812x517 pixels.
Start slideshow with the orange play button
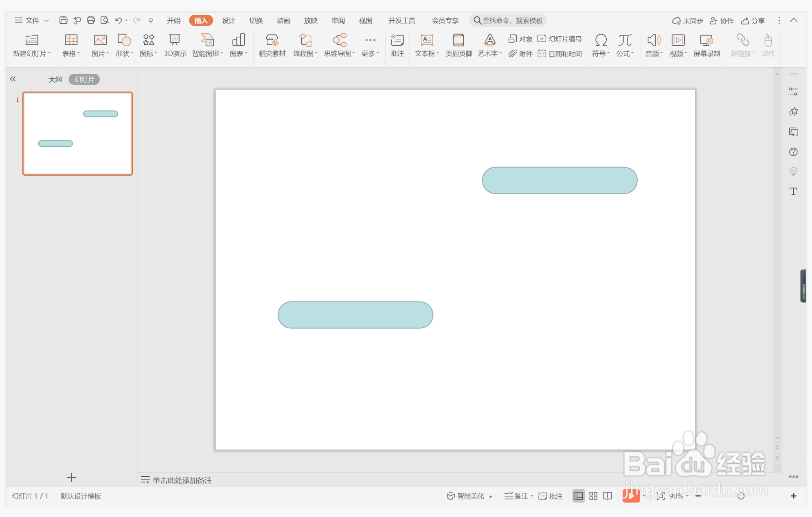tap(630, 496)
